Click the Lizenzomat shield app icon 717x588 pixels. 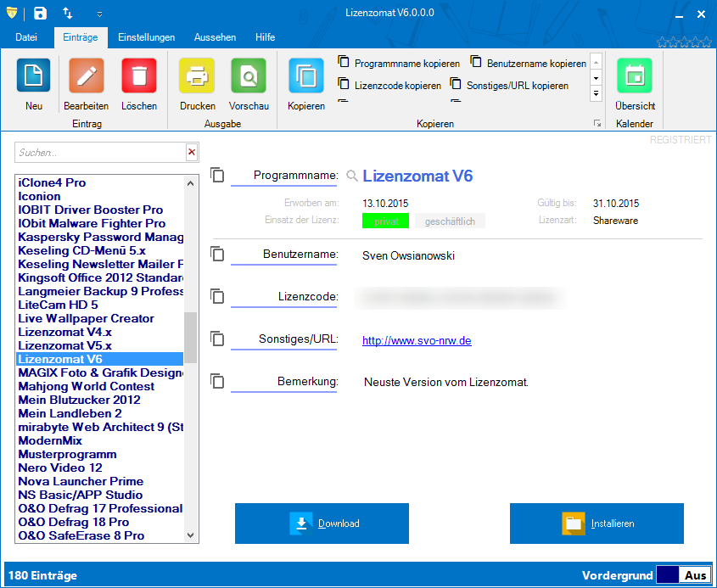pos(12,14)
